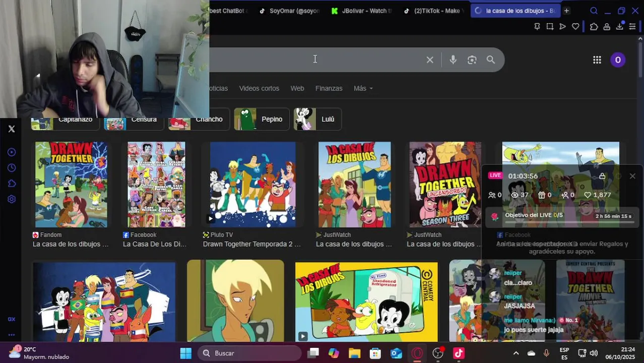Switch to the SoyOmar TikTok browser tab
The image size is (644, 363).
[x=289, y=11]
